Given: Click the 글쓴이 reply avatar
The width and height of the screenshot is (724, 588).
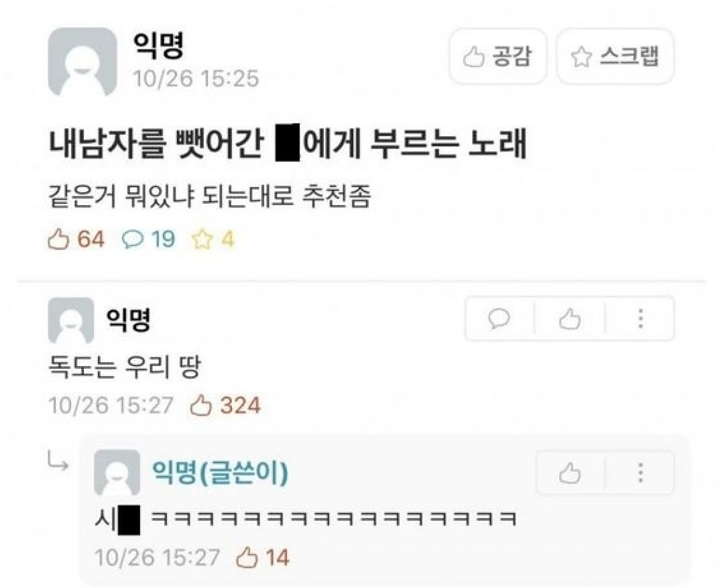Looking at the screenshot, I should pyautogui.click(x=117, y=473).
